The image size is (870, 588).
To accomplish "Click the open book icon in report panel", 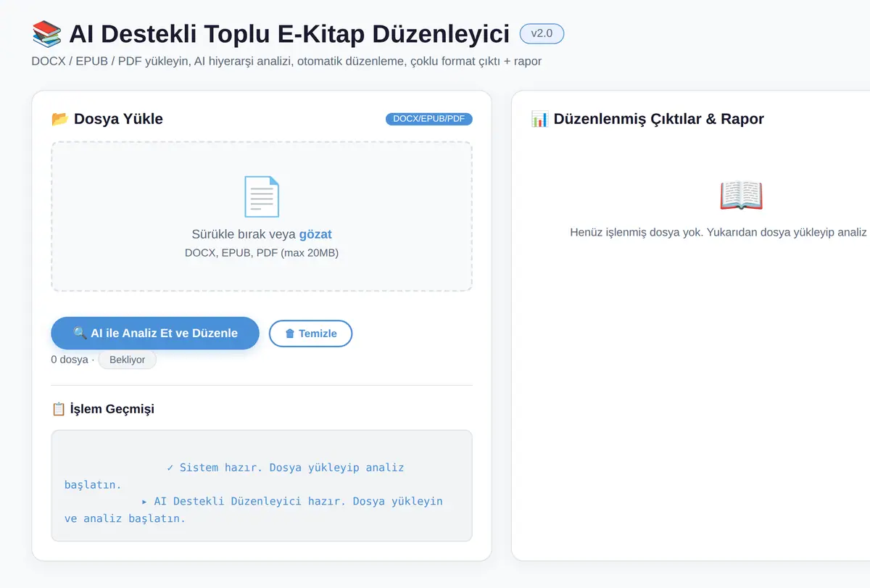I will [x=741, y=195].
